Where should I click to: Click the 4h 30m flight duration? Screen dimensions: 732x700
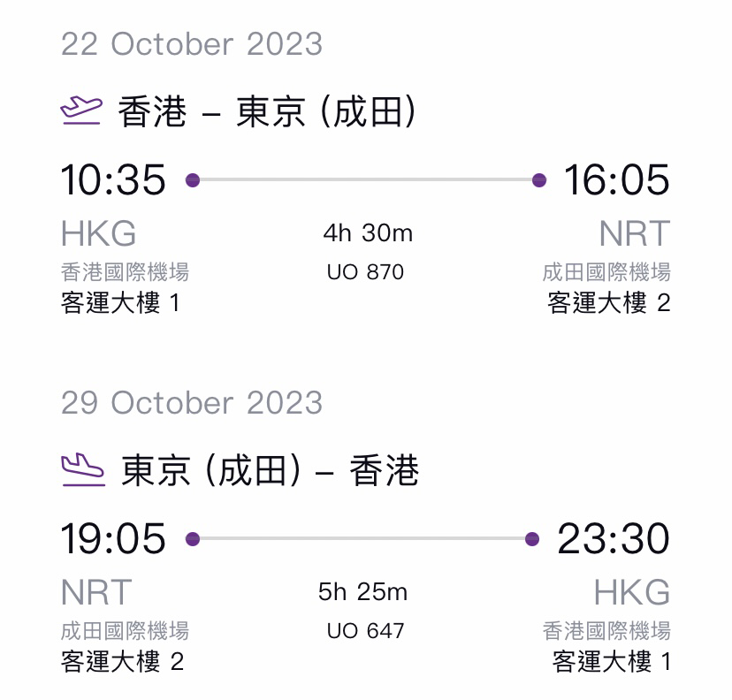tap(368, 232)
